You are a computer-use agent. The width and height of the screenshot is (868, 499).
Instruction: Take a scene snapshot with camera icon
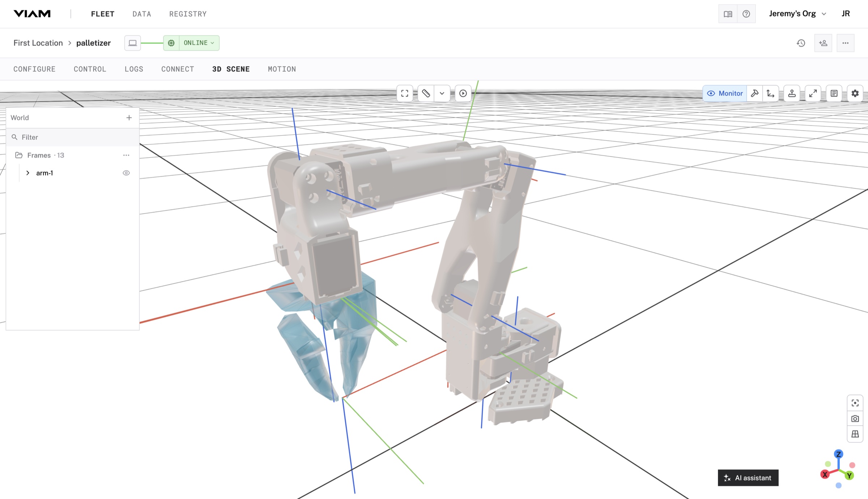855,419
